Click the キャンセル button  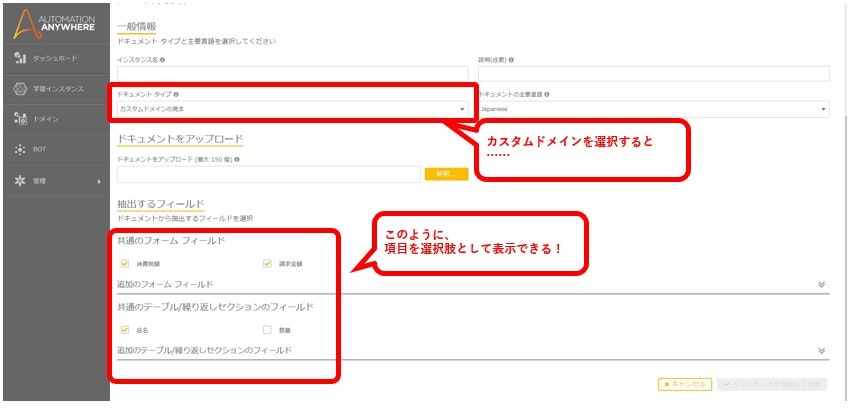[685, 384]
